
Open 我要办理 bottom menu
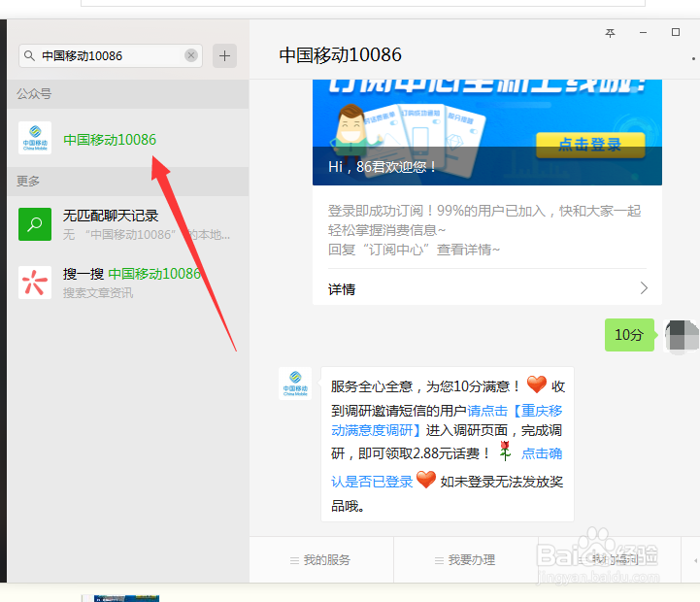465,559
